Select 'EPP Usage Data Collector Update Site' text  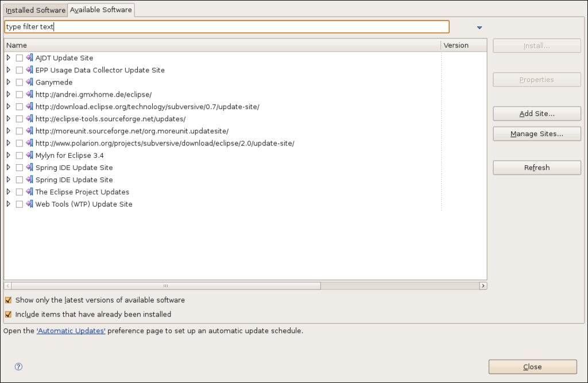pyautogui.click(x=100, y=70)
